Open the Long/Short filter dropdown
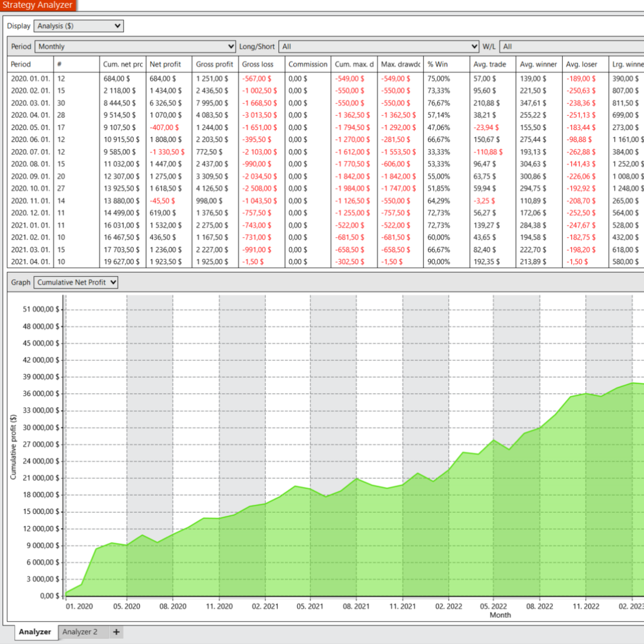This screenshot has height=644, width=644. pyautogui.click(x=376, y=46)
